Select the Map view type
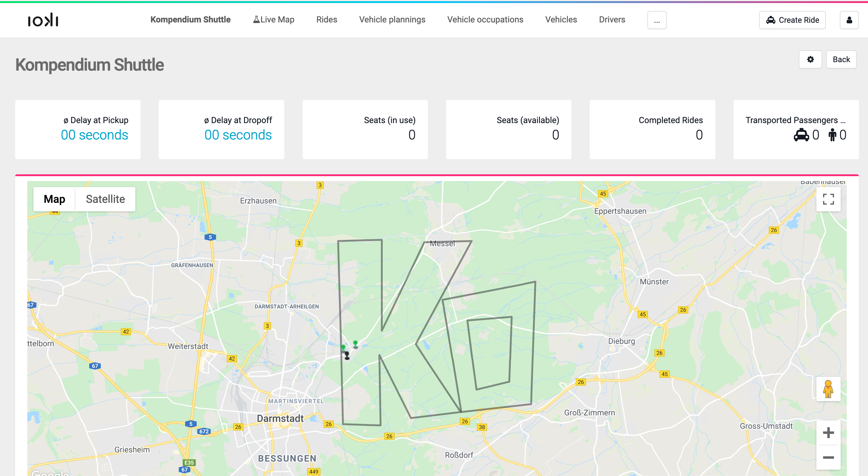 click(54, 199)
